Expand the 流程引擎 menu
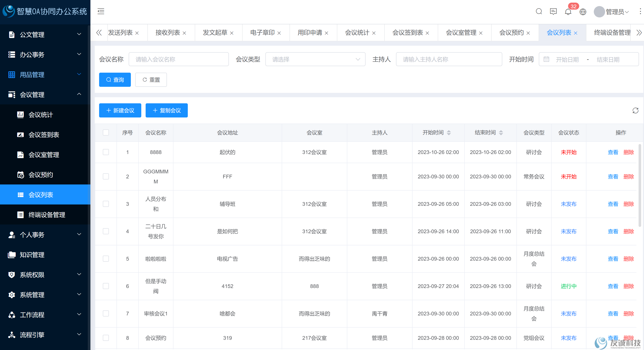This screenshot has width=644, height=350. pyautogui.click(x=45, y=335)
